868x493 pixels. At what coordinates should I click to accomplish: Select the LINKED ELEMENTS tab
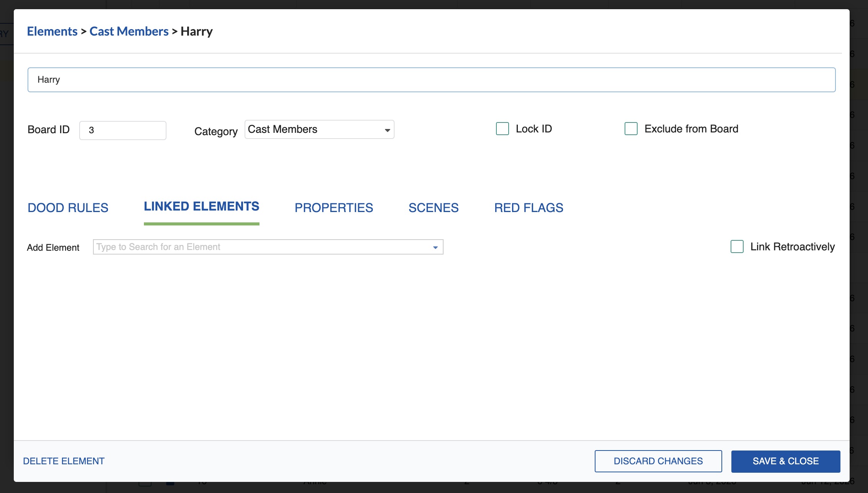(x=201, y=207)
